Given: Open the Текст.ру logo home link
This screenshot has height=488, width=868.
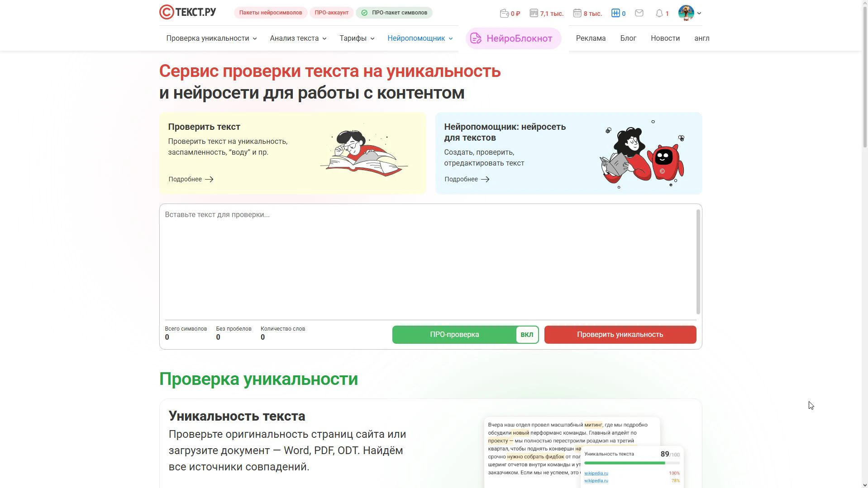Looking at the screenshot, I should click(187, 12).
